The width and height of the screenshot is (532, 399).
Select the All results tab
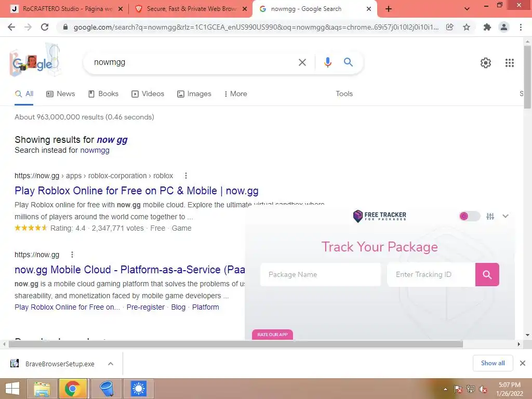click(24, 94)
